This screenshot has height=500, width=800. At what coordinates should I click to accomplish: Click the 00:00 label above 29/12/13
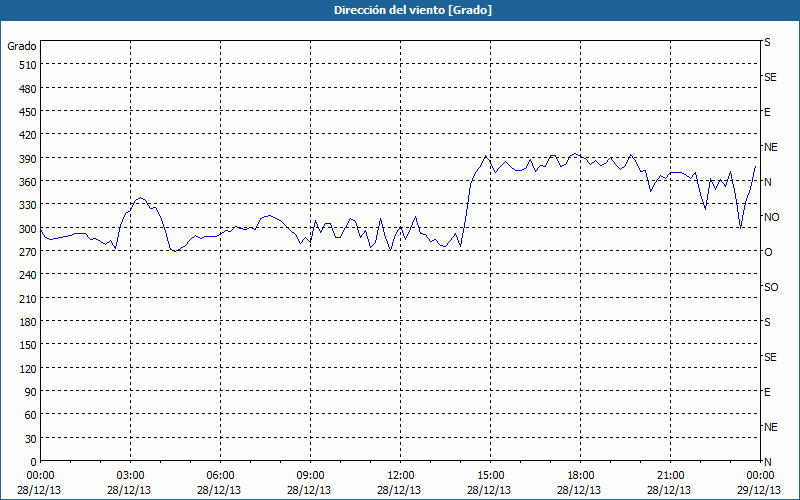pos(760,475)
